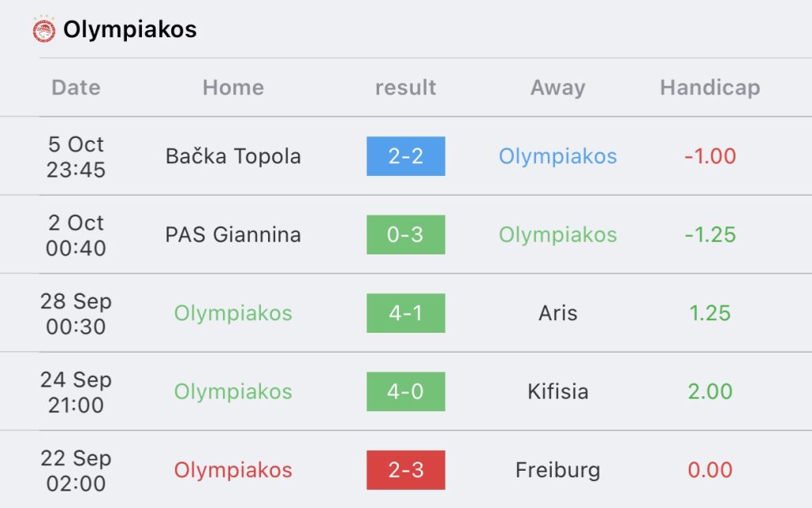The width and height of the screenshot is (812, 508).
Task: Open the red 2-3 result badge
Action: point(406,470)
